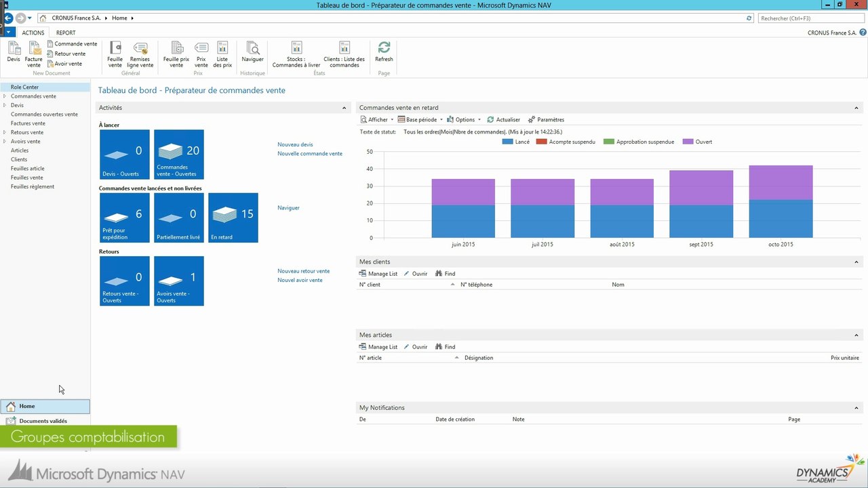
Task: Open Articles in navigation pane
Action: 20,150
